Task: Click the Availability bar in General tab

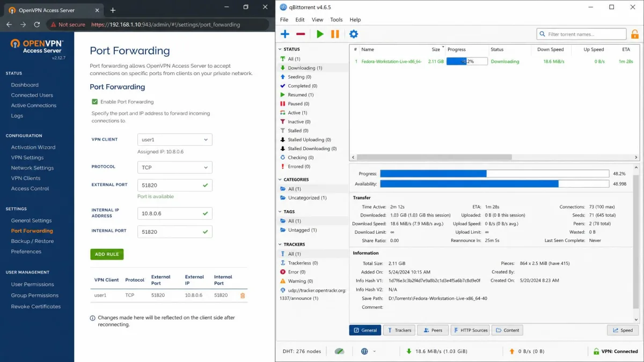Action: [x=495, y=184]
